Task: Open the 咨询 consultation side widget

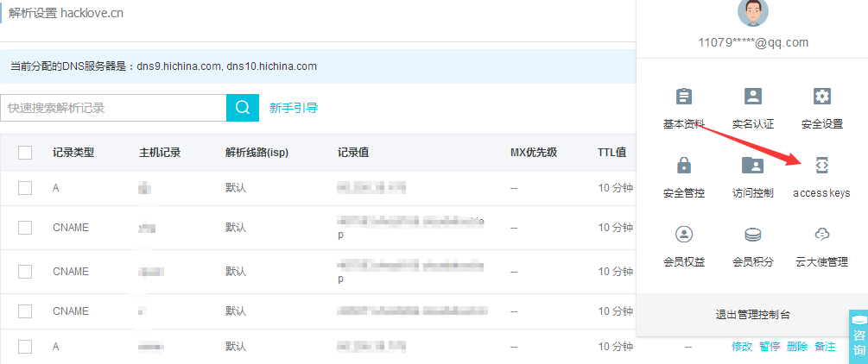Action: 858,337
